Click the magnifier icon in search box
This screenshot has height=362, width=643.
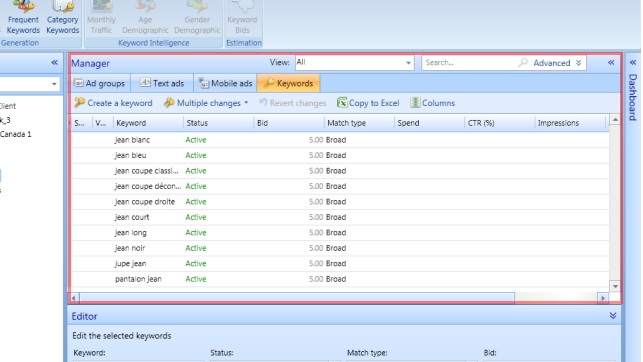click(523, 62)
